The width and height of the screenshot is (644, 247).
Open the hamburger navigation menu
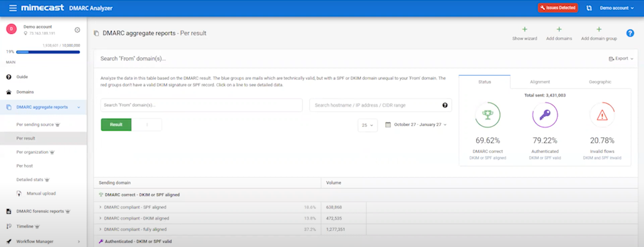pyautogui.click(x=13, y=8)
